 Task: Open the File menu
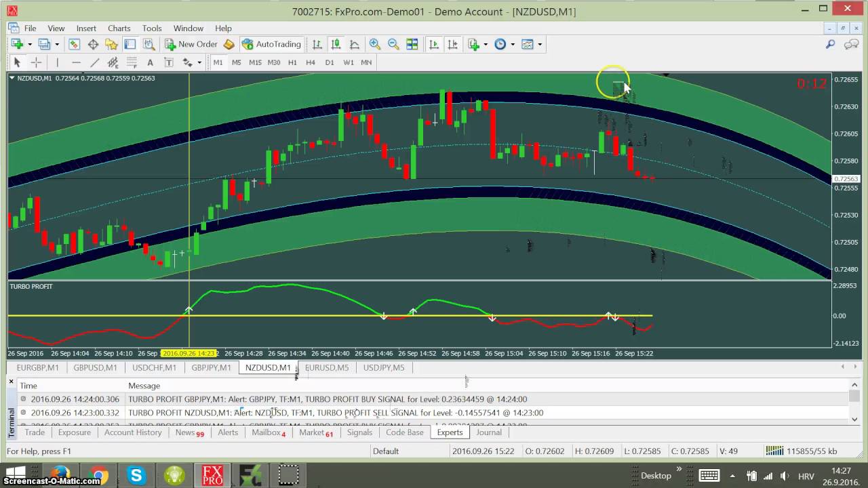point(30,28)
